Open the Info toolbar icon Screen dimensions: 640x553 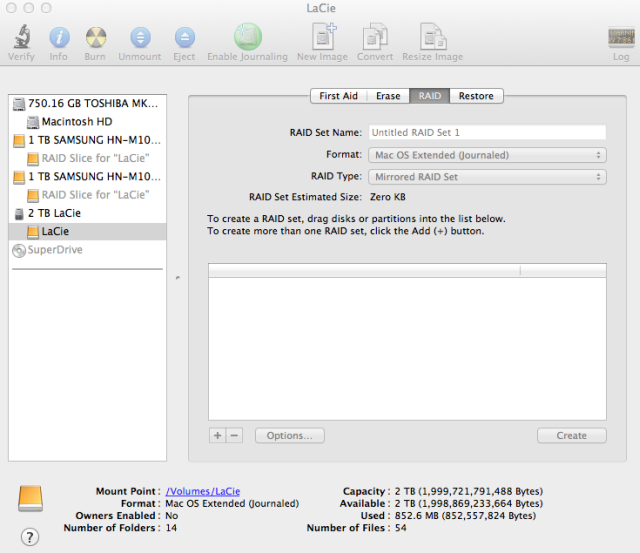(59, 38)
